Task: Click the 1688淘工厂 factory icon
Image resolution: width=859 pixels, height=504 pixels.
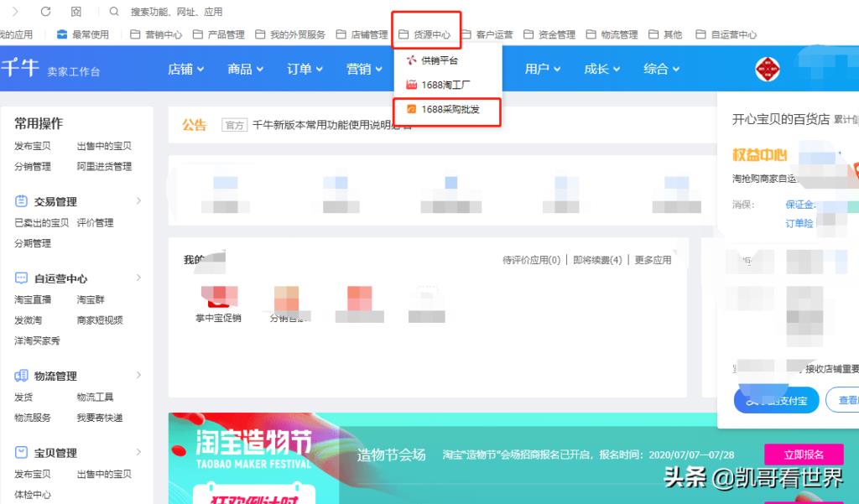Action: (x=411, y=85)
